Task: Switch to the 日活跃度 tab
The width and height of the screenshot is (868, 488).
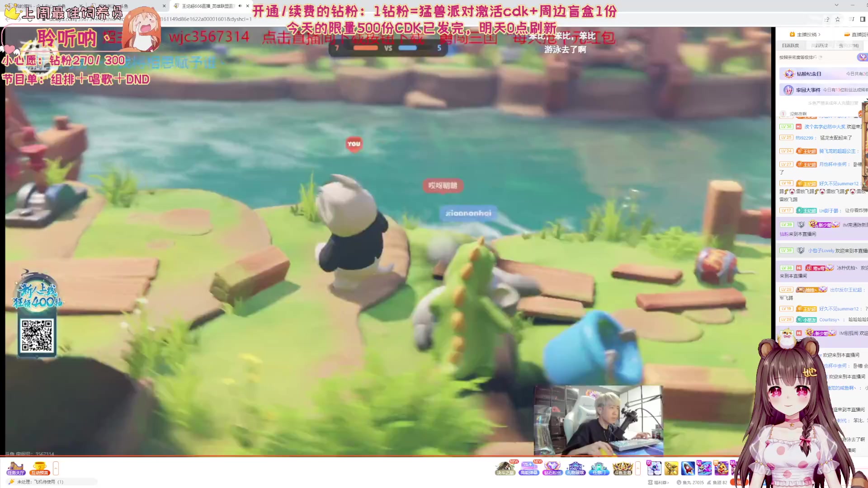Action: pos(790,46)
